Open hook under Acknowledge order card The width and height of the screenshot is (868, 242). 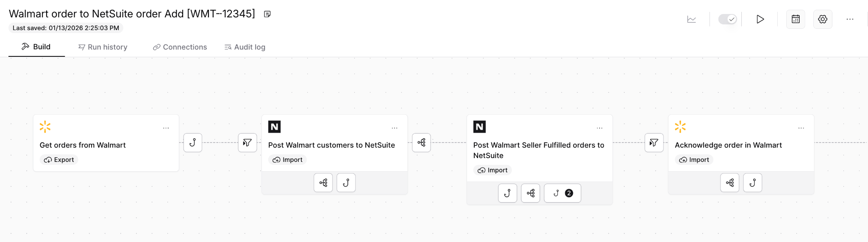753,183
